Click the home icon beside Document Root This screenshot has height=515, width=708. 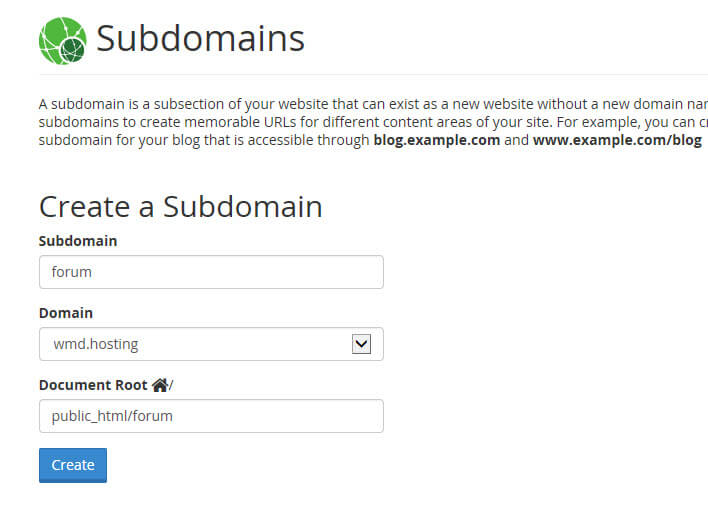pyautogui.click(x=160, y=385)
